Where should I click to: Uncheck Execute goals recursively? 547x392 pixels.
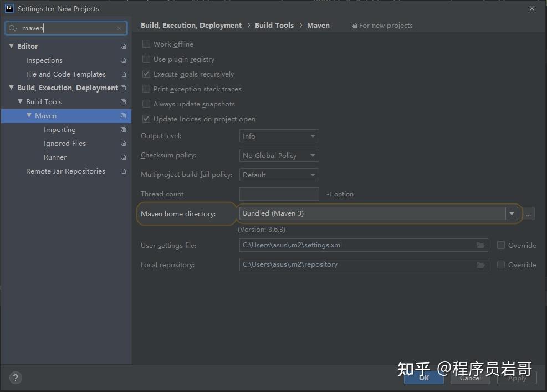click(146, 74)
